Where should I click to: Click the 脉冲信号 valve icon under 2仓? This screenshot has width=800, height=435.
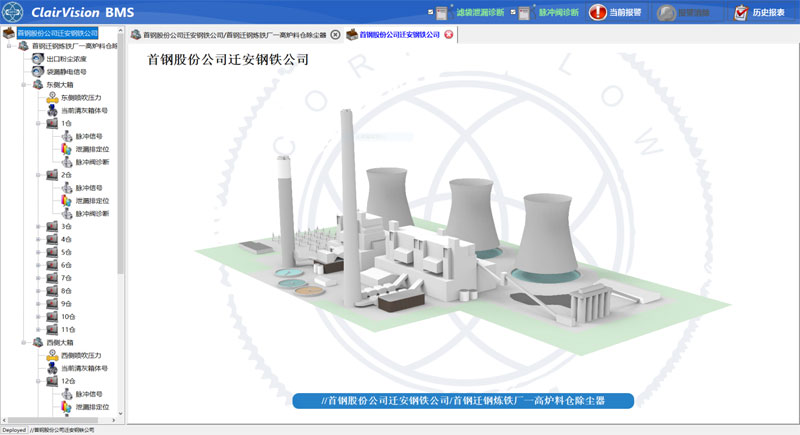[x=67, y=188]
